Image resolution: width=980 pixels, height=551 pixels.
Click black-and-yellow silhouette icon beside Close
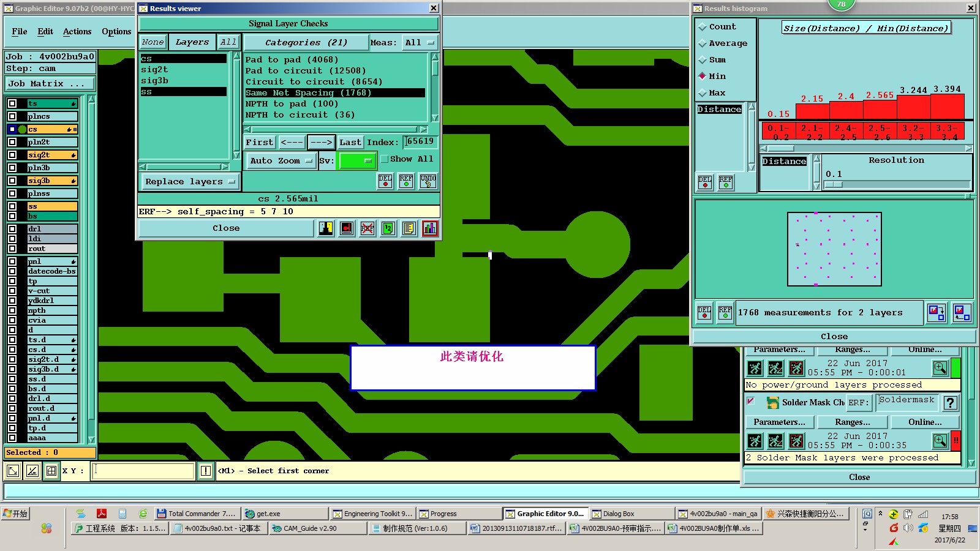pos(326,228)
